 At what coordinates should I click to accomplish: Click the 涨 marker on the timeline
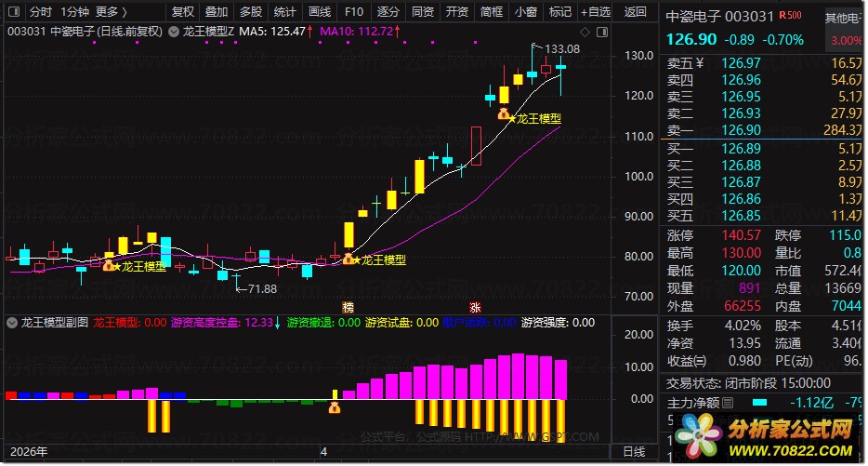click(x=475, y=307)
